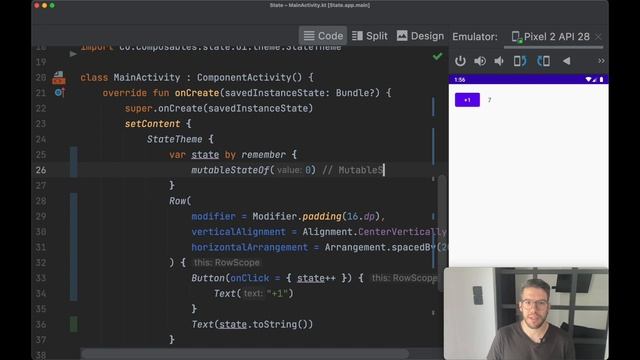Click the fold arrow beside the import line
Image resolution: width=640 pixels, height=360 pixels.
73,53
